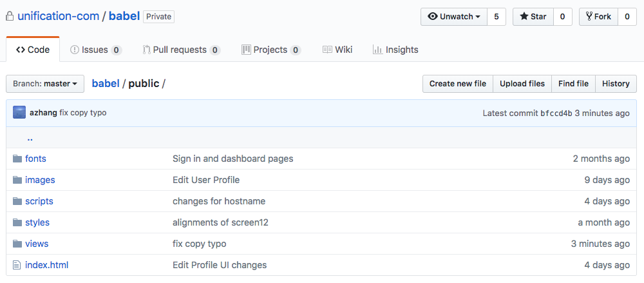This screenshot has height=283, width=644.
Task: View the forks count 0
Action: (x=627, y=17)
